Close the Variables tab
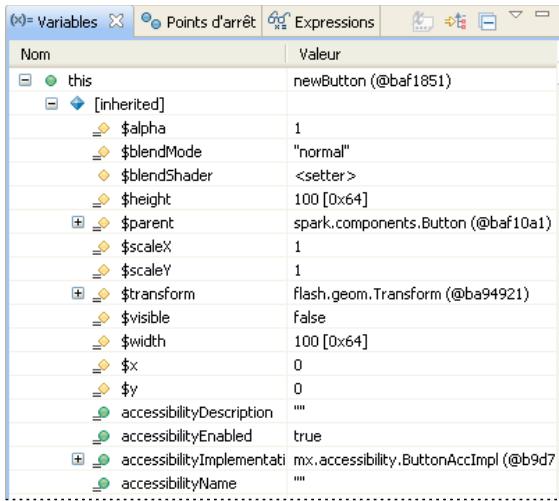 coord(116,21)
